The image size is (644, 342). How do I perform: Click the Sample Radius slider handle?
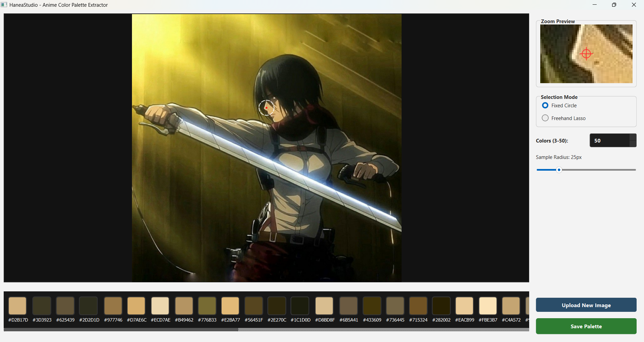tap(559, 170)
